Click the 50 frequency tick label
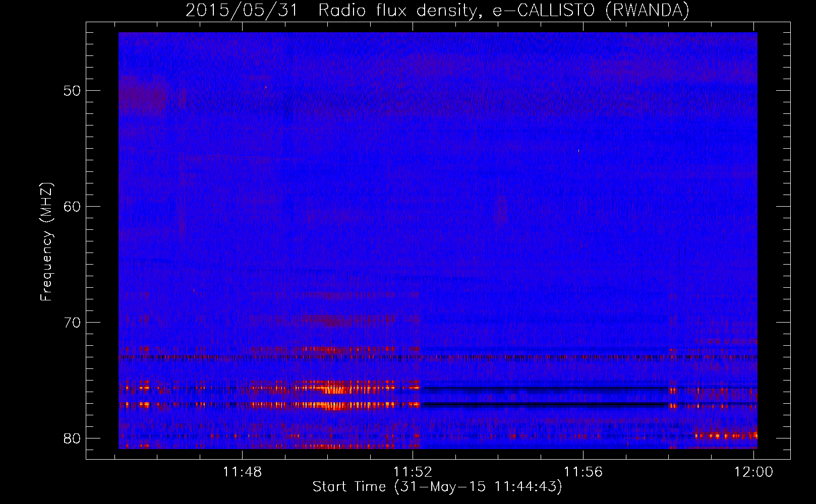This screenshot has width=816, height=504. pyautogui.click(x=72, y=91)
